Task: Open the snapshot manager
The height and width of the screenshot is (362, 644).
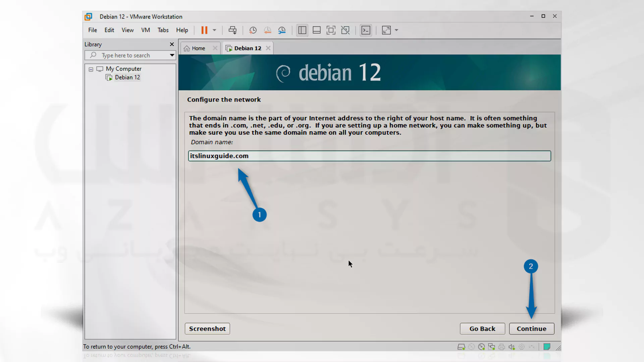Action: [282, 30]
